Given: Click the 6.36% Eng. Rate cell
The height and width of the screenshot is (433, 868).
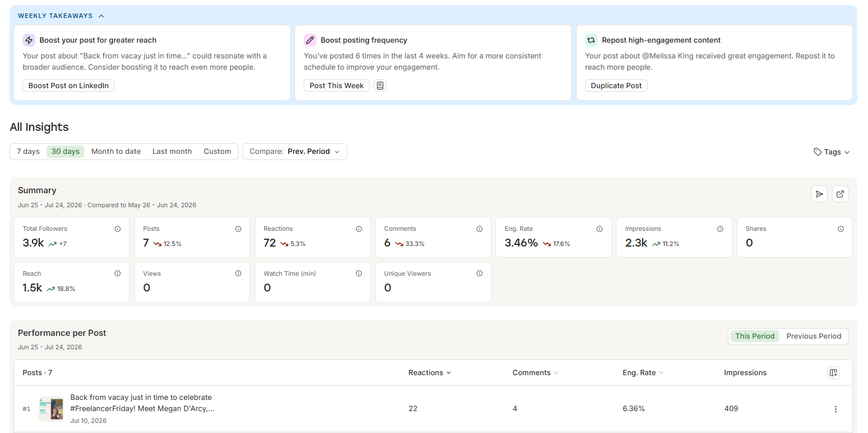Looking at the screenshot, I should tap(633, 409).
